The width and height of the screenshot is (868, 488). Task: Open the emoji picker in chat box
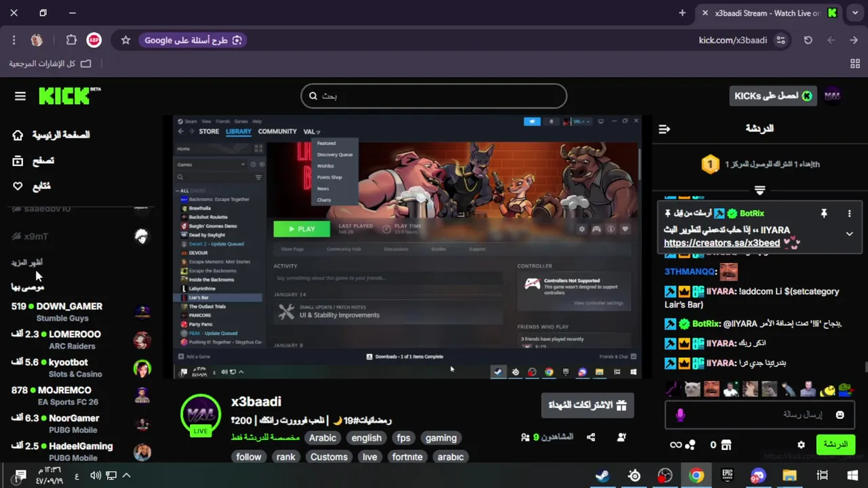pyautogui.click(x=840, y=415)
